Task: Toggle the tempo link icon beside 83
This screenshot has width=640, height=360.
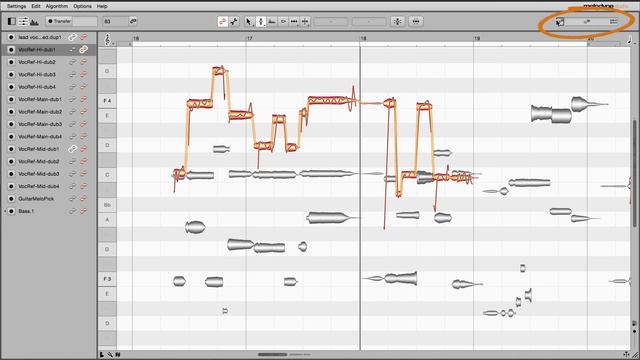Action: pos(133,21)
